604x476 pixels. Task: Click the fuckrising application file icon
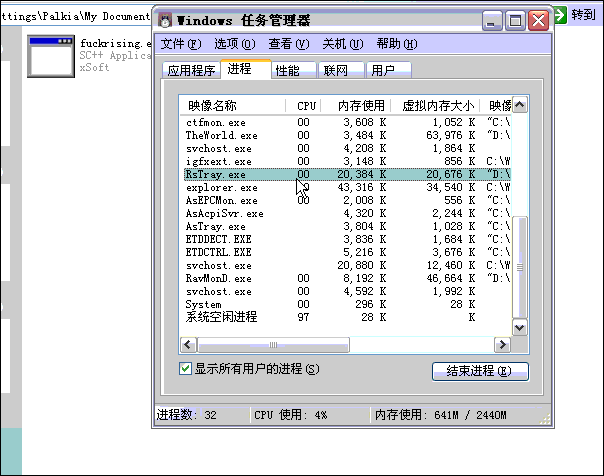coord(51,56)
